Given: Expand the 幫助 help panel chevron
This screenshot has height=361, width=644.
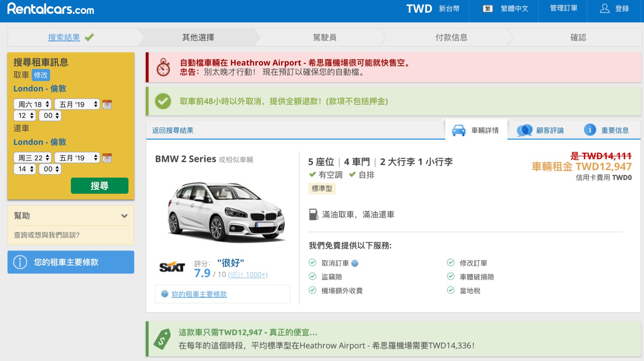Looking at the screenshot, I should click(125, 216).
